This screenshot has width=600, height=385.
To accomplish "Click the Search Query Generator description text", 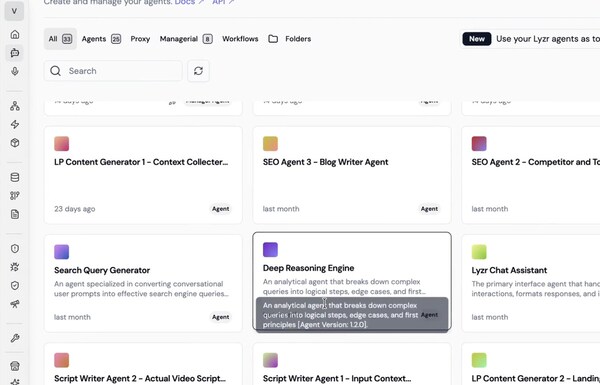I will tap(141, 289).
